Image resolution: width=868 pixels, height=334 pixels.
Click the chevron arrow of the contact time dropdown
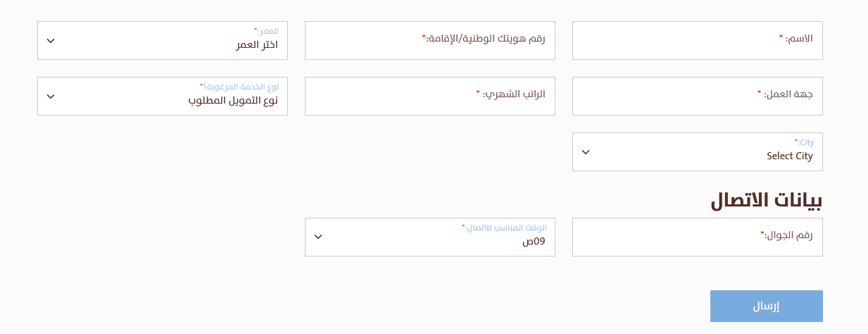[318, 237]
